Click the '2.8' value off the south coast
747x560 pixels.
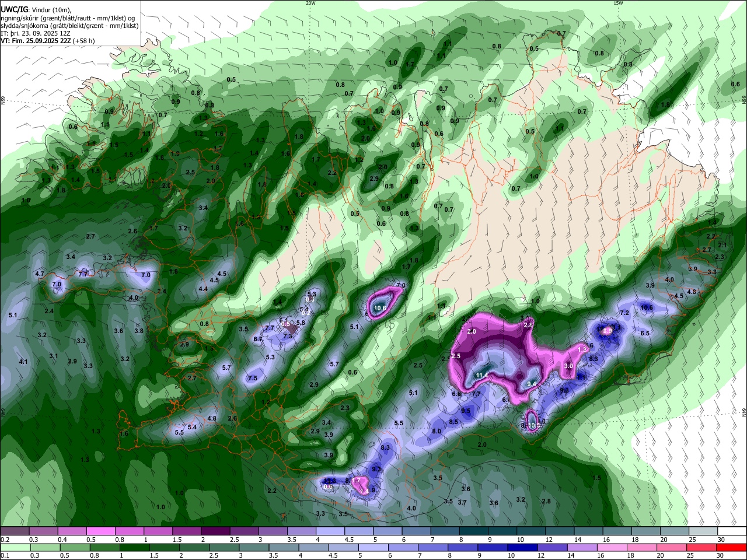pos(546,501)
